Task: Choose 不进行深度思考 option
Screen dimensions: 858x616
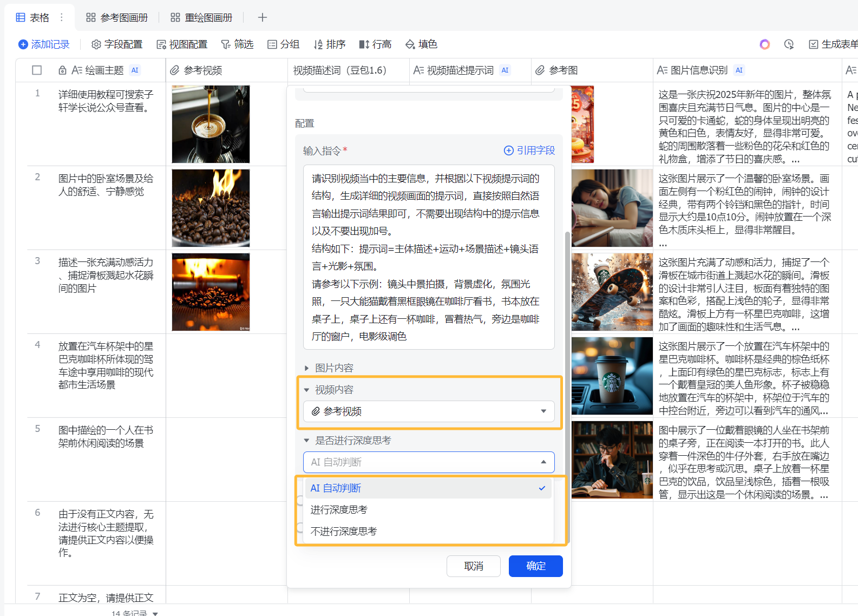Action: [428, 532]
